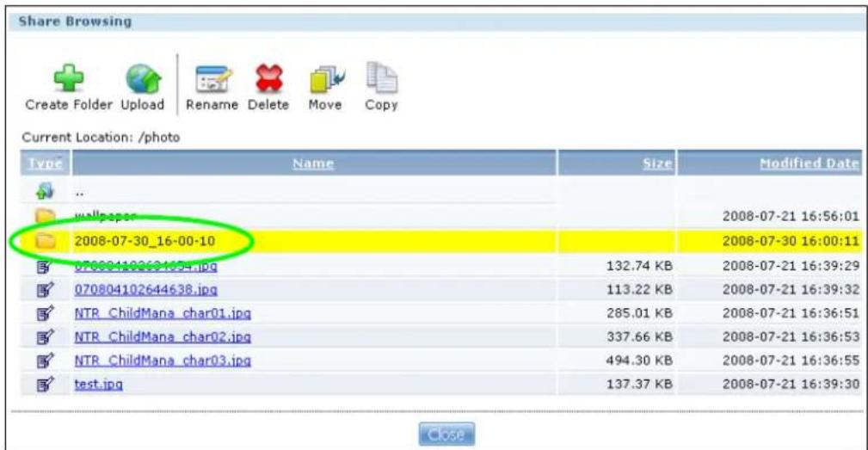Image resolution: width=868 pixels, height=450 pixels.
Task: Click date 2008-07-30 16:00:11
Action: (x=791, y=241)
